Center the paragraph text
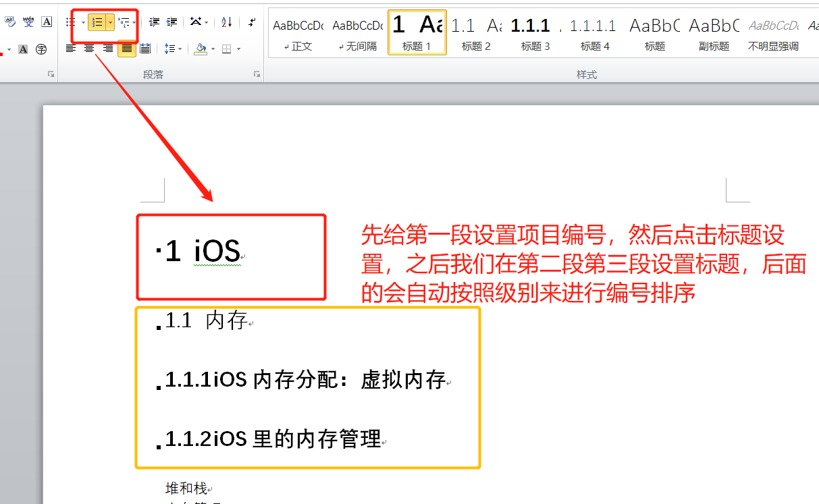819x504 pixels. click(89, 49)
